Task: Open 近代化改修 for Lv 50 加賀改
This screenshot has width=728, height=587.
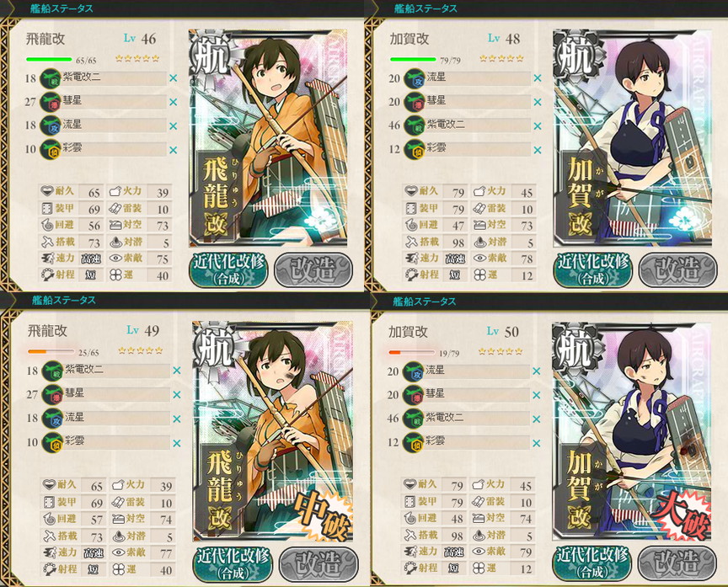Action: pyautogui.click(x=591, y=563)
